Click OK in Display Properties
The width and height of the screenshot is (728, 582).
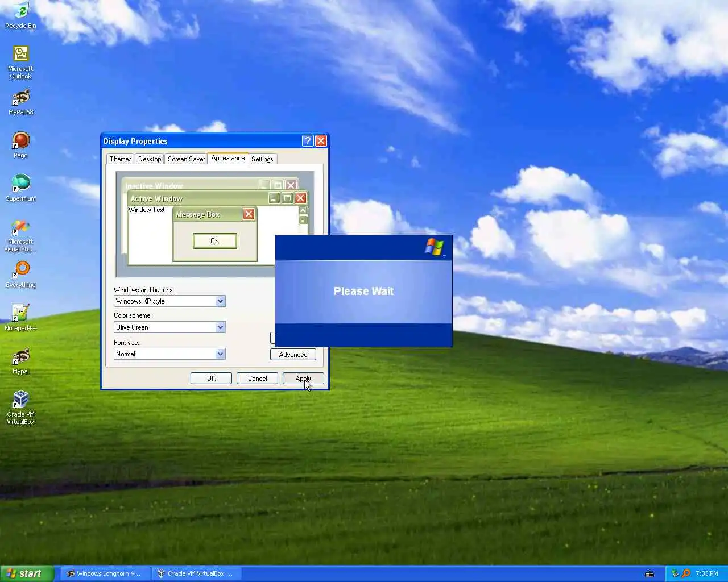[211, 379]
